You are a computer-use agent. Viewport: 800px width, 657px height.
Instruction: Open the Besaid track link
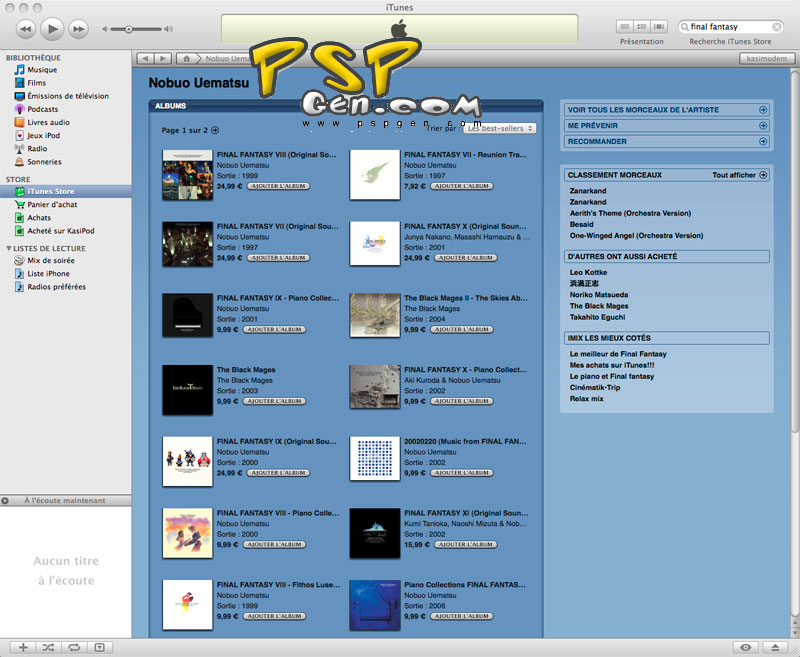point(582,224)
